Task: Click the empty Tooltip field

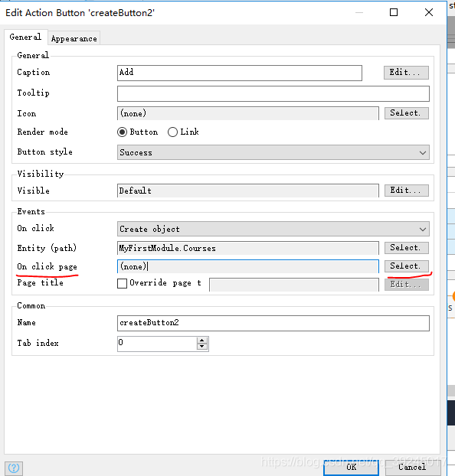Action: (273, 93)
